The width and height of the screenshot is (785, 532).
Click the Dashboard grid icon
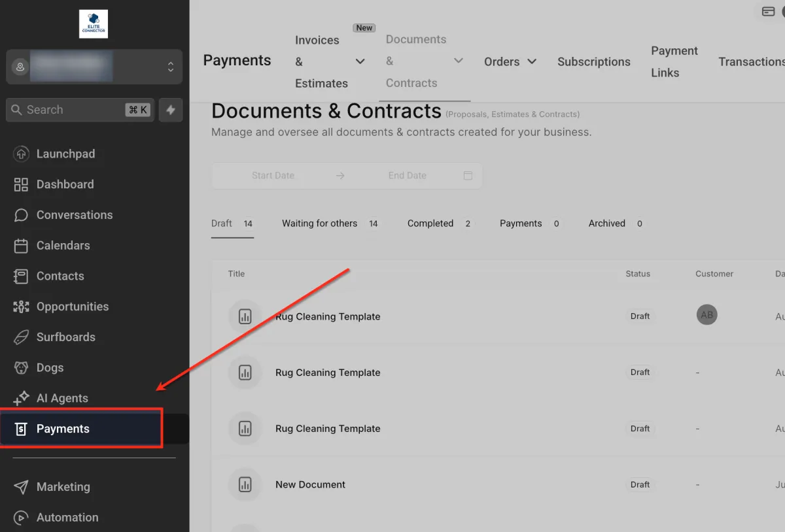click(21, 184)
